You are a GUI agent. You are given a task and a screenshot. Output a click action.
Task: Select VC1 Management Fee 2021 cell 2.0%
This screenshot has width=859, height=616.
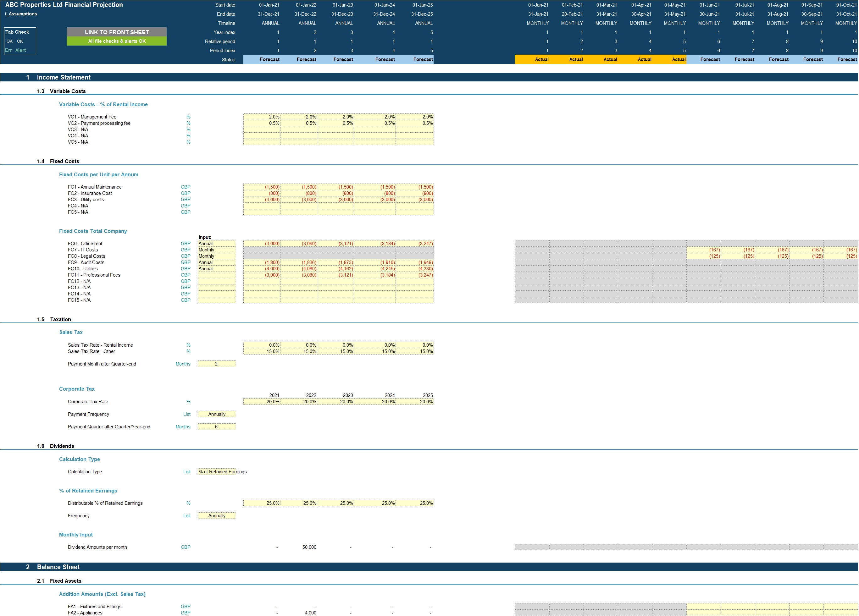point(262,117)
